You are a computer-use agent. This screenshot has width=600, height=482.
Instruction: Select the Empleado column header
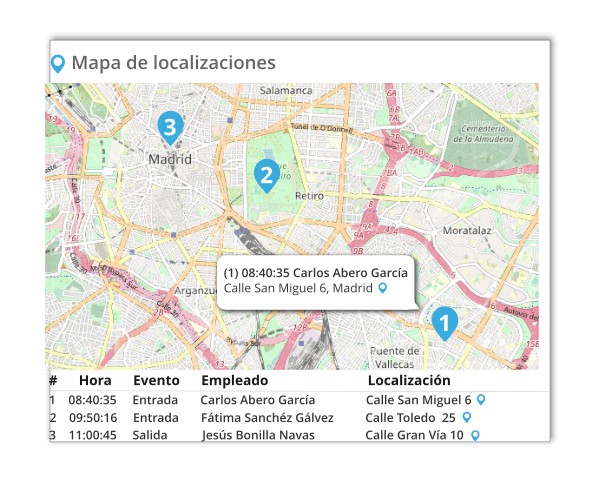click(235, 381)
